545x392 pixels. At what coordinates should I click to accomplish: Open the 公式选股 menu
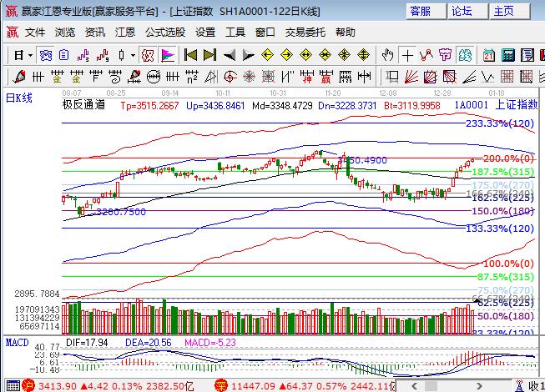[x=165, y=33]
